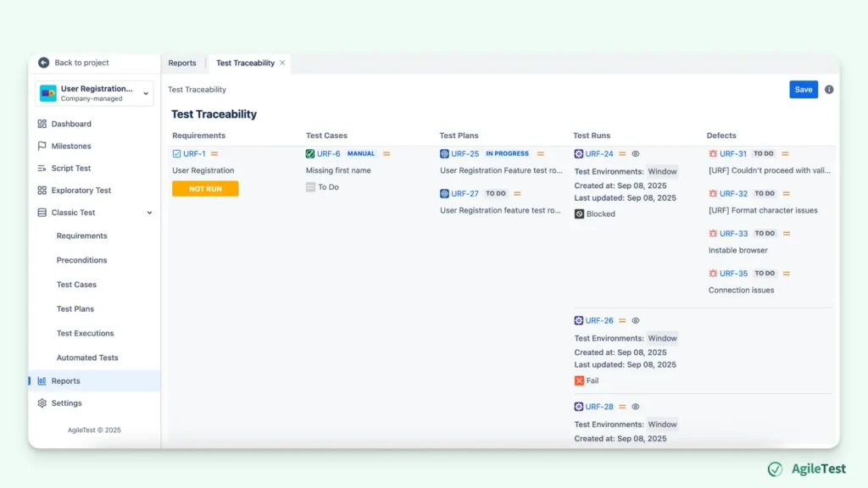Click the URF-24 test run icon
The image size is (868, 488).
pos(578,154)
